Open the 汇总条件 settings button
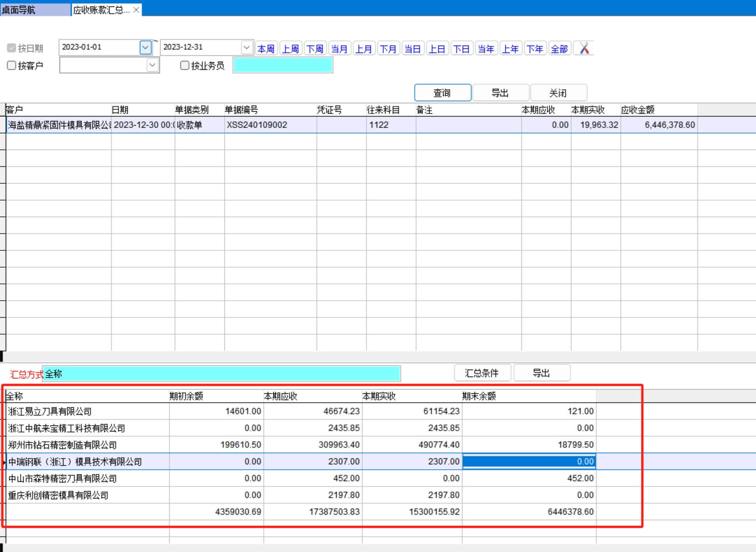This screenshot has height=552, width=756. [482, 373]
